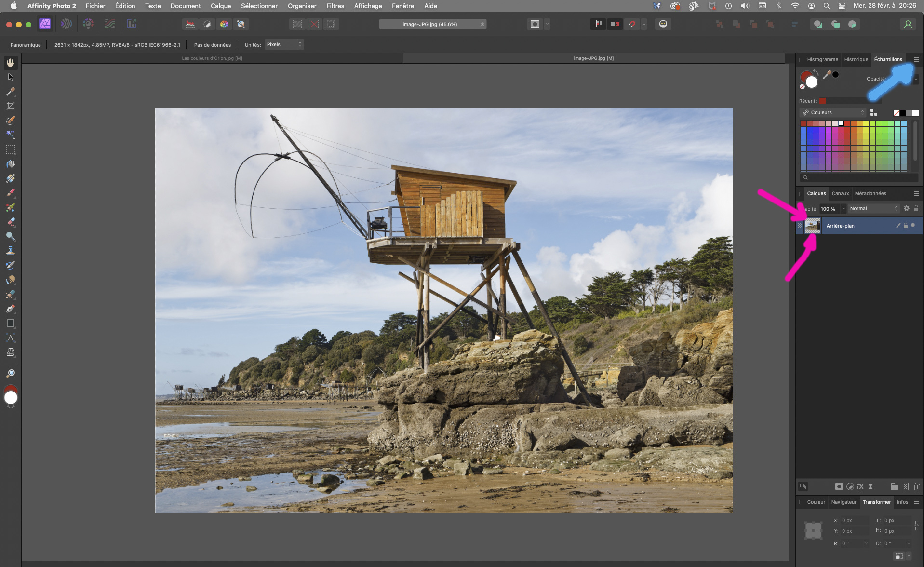Switch to the Export Persona
This screenshot has width=924, height=567.
pos(132,24)
